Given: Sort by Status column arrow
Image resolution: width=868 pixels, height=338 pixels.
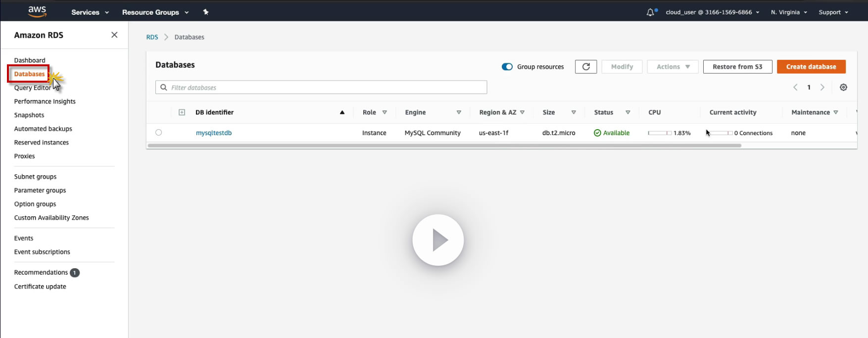Looking at the screenshot, I should (x=627, y=112).
